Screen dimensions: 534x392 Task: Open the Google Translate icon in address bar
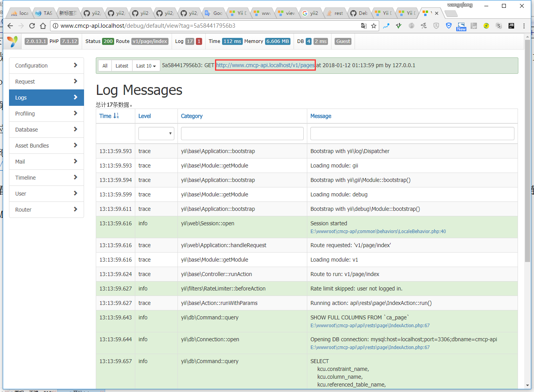pyautogui.click(x=364, y=26)
